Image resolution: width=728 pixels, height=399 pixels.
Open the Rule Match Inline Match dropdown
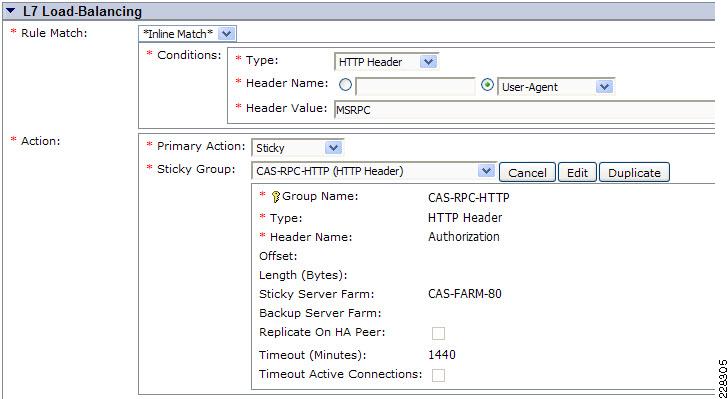click(x=187, y=34)
